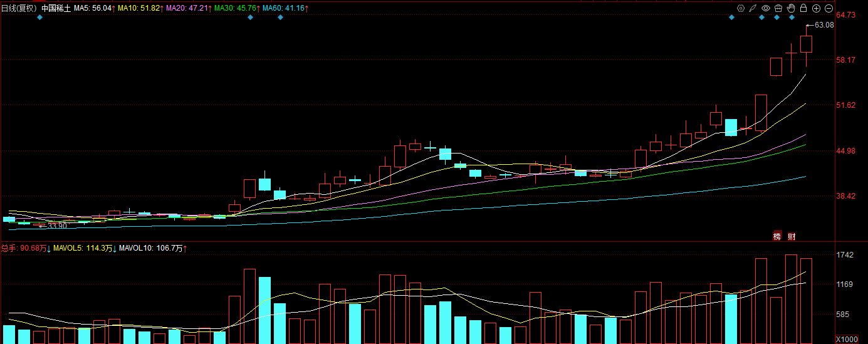Click the leftmost blue diamond event marker
The height and width of the screenshot is (344, 868).
pyautogui.click(x=39, y=18)
